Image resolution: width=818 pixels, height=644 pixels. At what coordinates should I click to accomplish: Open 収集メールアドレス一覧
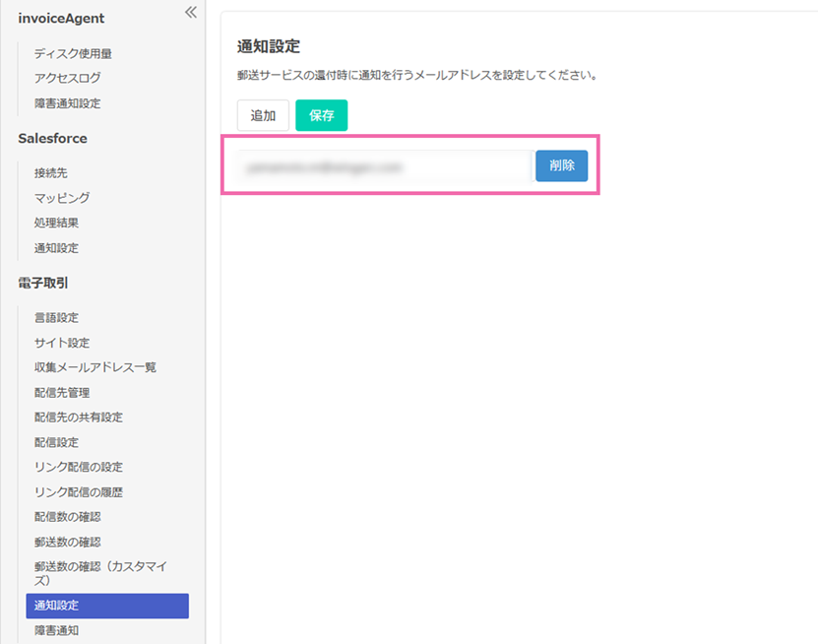(x=95, y=367)
